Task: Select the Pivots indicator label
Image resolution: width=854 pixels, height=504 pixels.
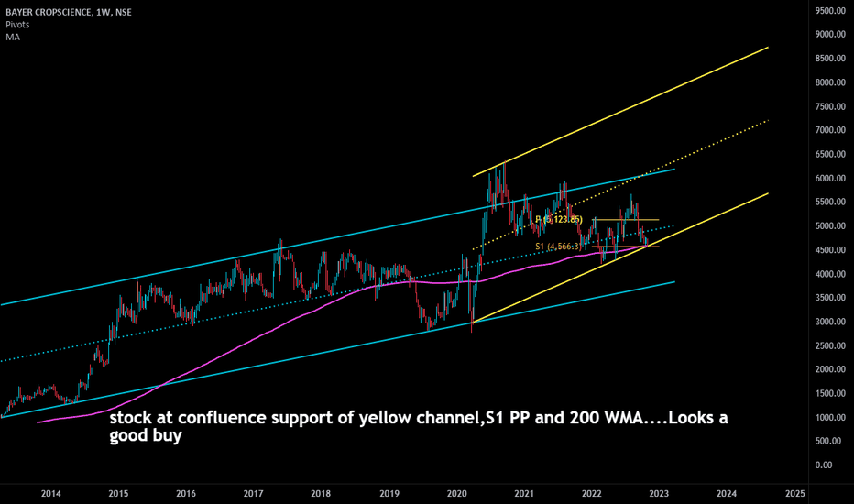Action: tap(17, 25)
